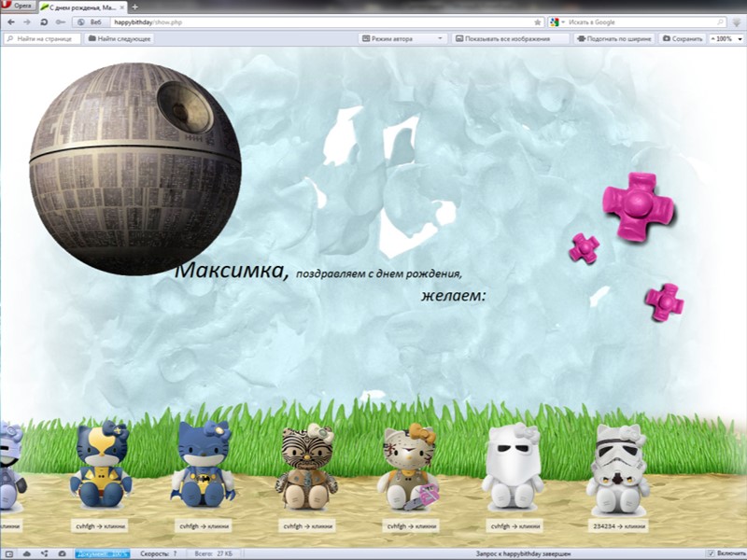
Task: Click 'cvhfgh → кликни' under chainsaw kitty
Action: tap(411, 526)
